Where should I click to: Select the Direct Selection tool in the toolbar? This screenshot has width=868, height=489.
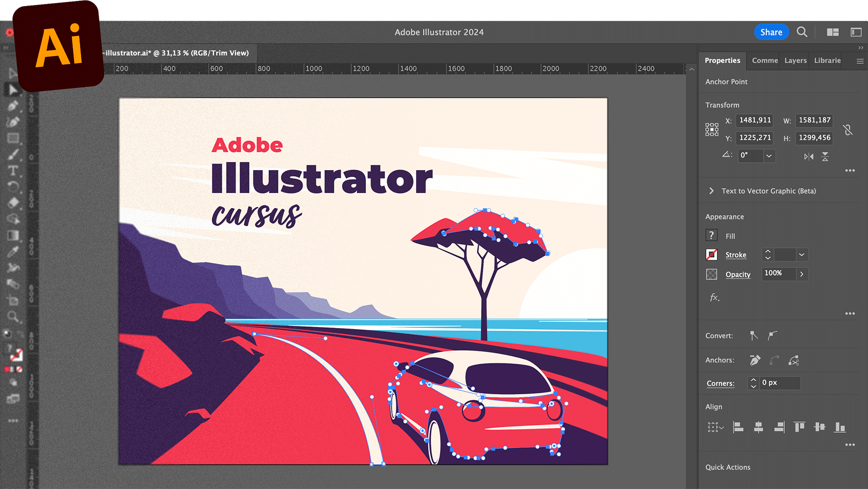pyautogui.click(x=13, y=90)
